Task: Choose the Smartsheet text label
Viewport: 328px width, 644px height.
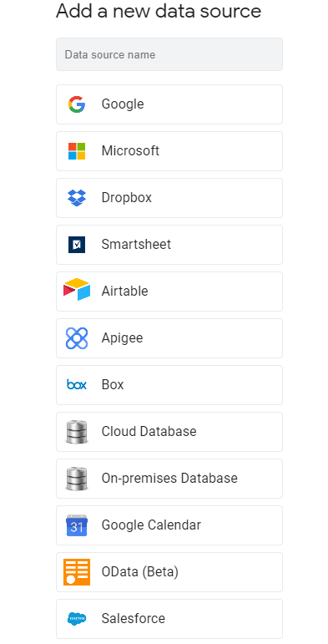Action: 136,245
